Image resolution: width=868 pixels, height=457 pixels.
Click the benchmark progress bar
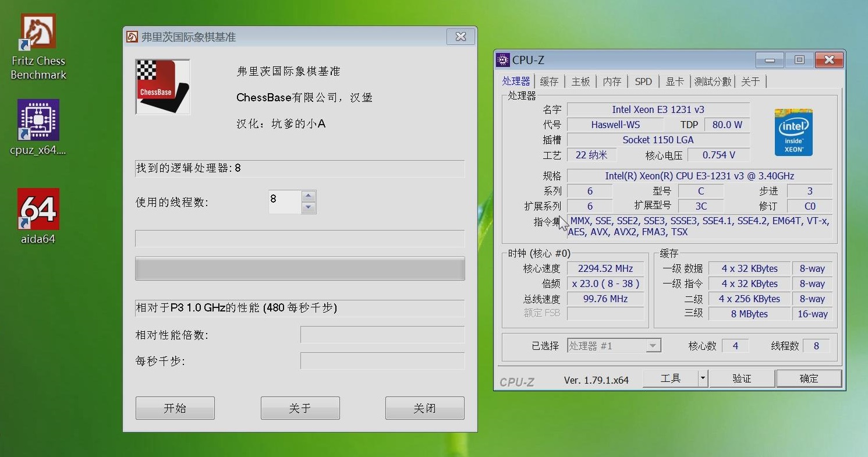click(300, 268)
